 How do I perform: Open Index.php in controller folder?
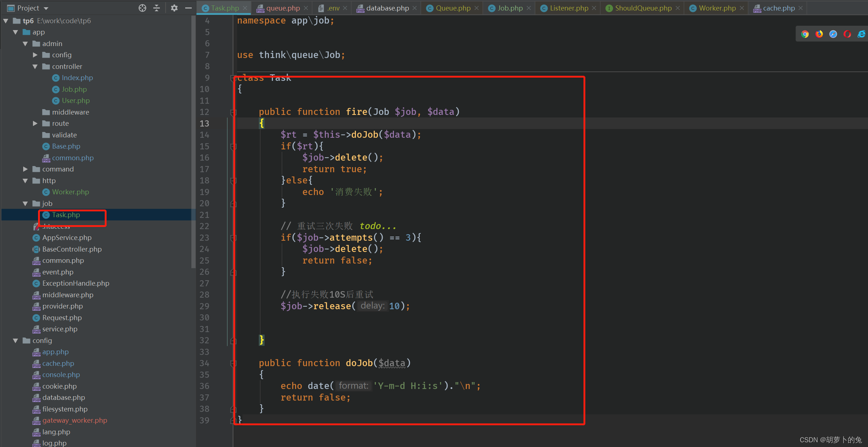click(x=77, y=78)
